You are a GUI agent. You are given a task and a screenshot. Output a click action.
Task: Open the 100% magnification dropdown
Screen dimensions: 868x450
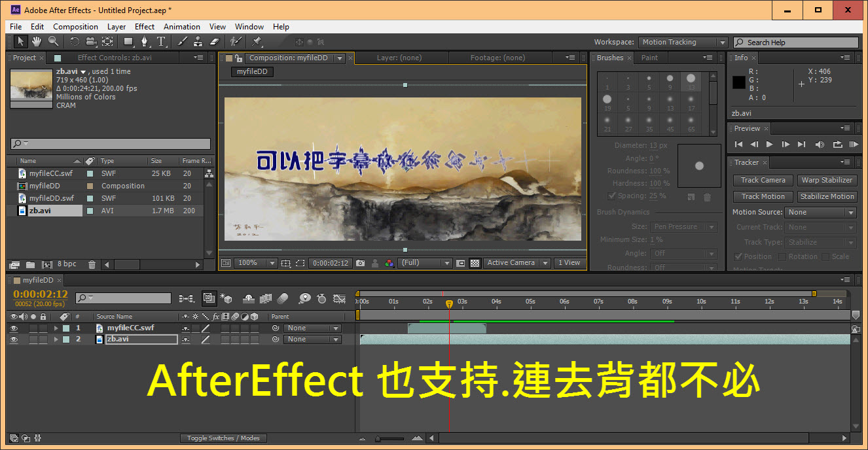(255, 263)
